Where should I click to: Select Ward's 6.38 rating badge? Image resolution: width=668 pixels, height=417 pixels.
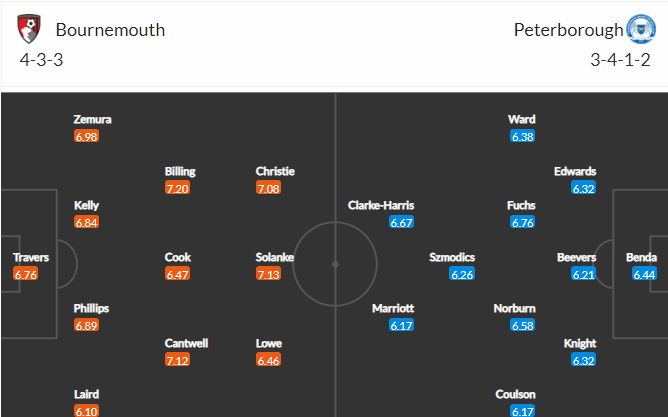point(522,136)
